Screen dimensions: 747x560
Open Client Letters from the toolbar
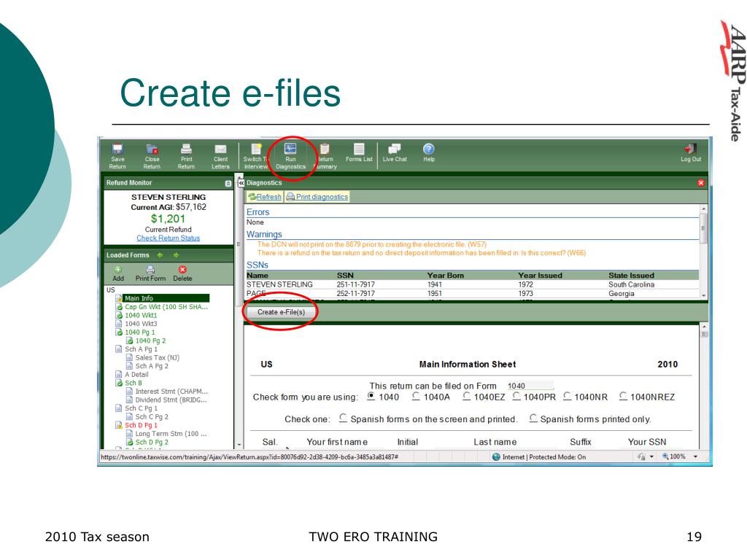click(220, 156)
